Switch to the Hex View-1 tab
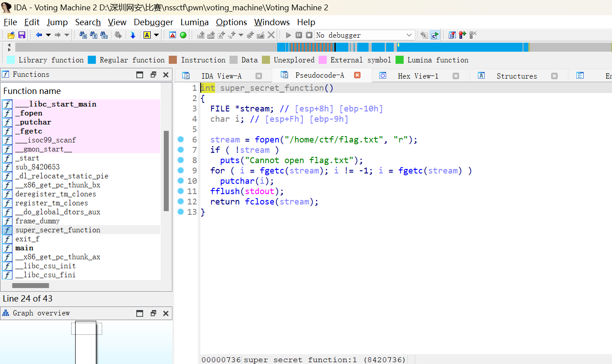This screenshot has height=364, width=612. (x=418, y=76)
